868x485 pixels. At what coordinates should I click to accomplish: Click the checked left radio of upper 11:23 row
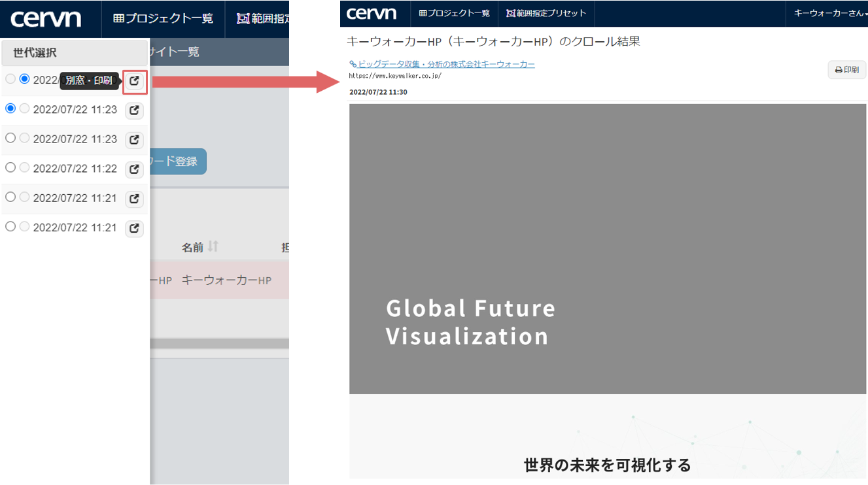point(10,109)
